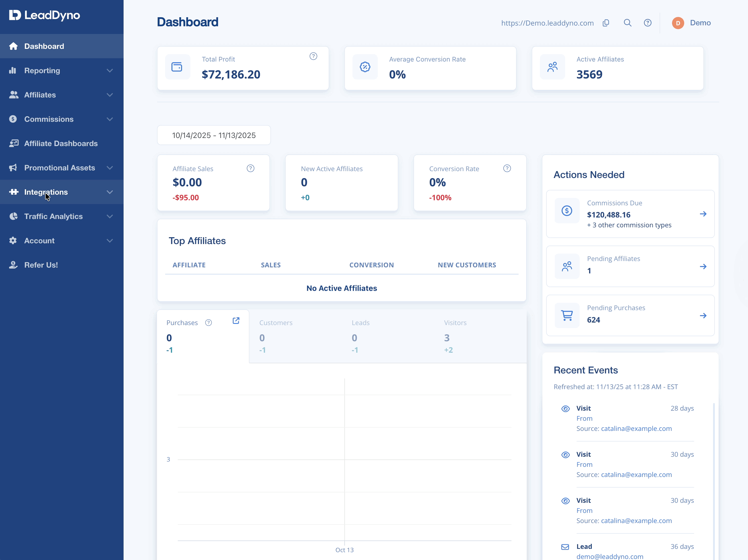Open help icon in top header
Image resolution: width=748 pixels, height=560 pixels.
point(647,23)
